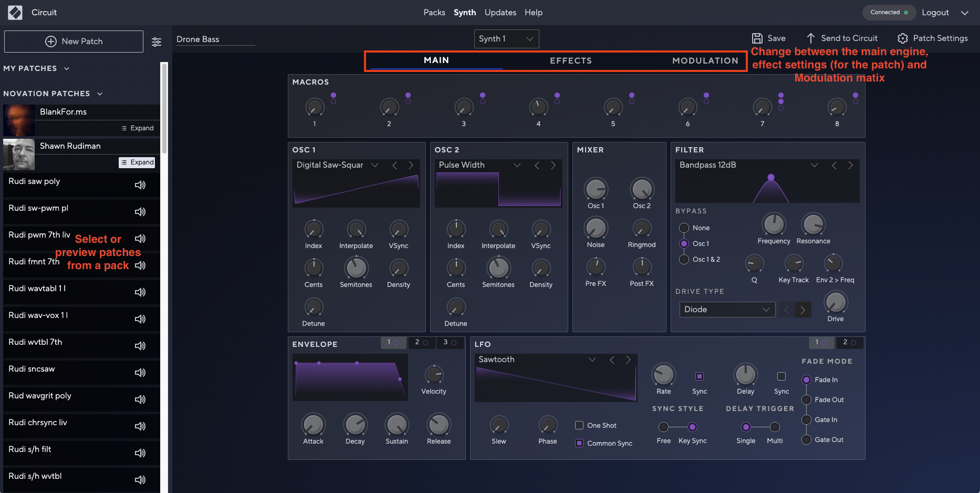The width and height of the screenshot is (980, 493).
Task: Select next OSC 1 waveform arrow
Action: point(411,165)
